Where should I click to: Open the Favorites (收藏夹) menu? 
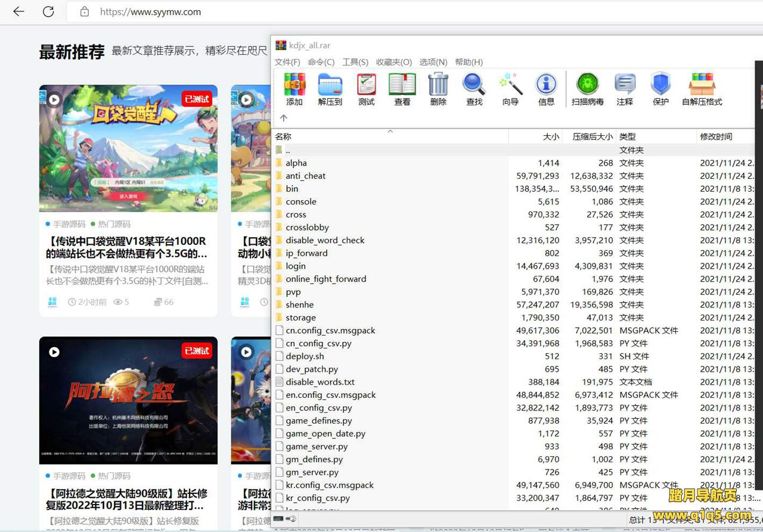pyautogui.click(x=393, y=62)
